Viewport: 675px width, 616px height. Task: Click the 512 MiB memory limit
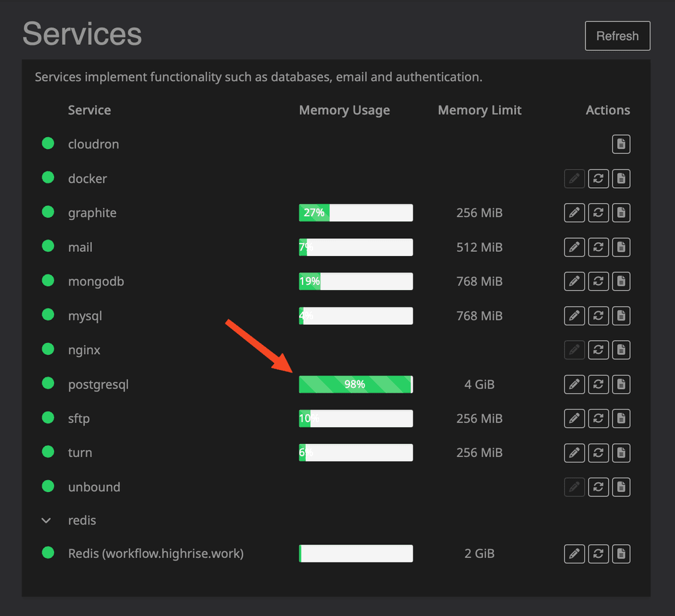pyautogui.click(x=480, y=247)
